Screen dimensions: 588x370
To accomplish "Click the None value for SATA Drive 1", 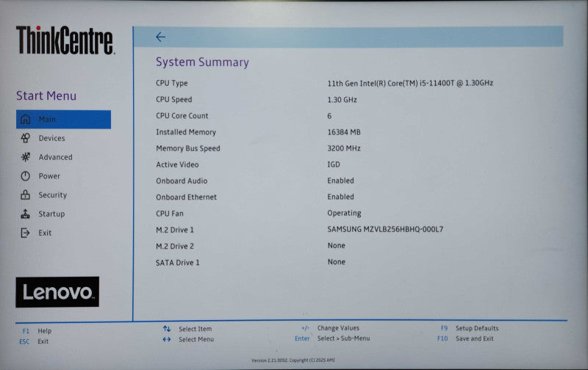I will [337, 262].
